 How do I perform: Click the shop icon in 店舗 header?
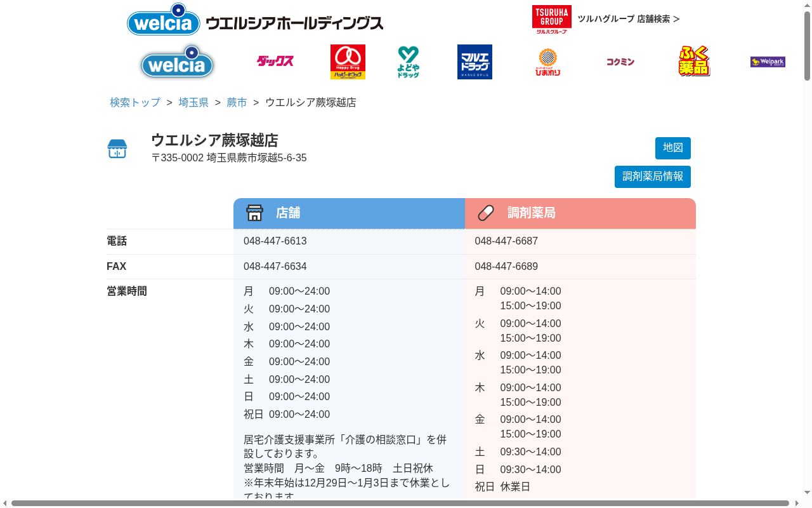(254, 213)
